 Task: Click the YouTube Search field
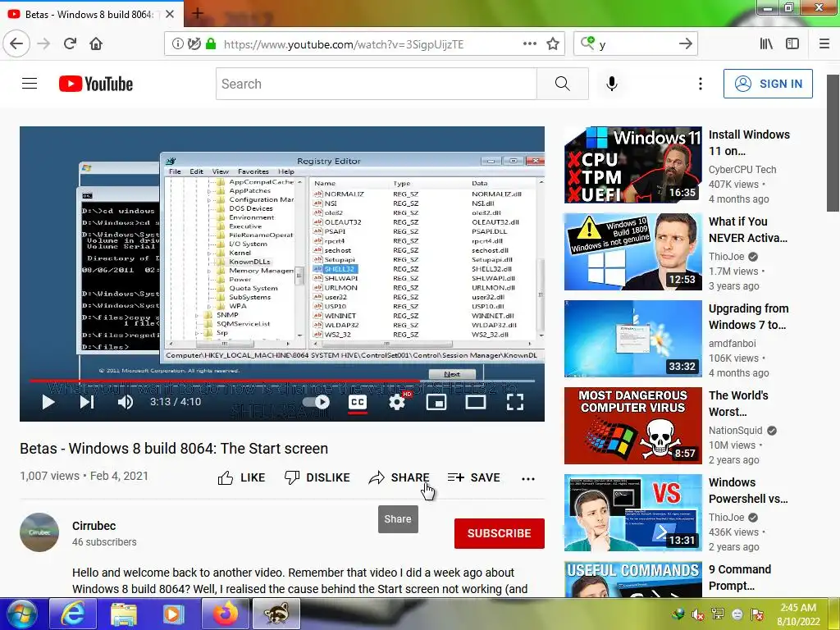(376, 84)
